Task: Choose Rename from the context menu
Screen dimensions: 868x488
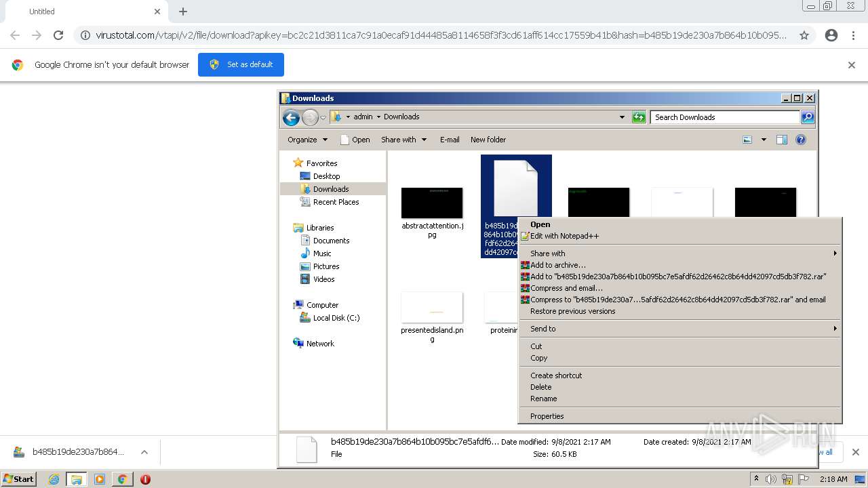Action: (680, 399)
